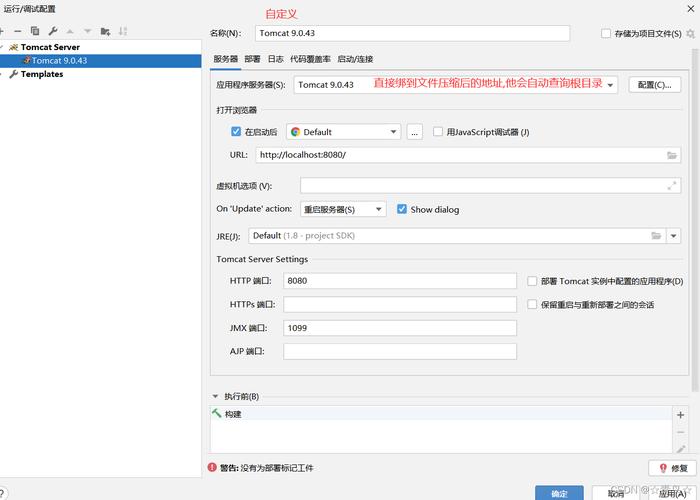
Task: Click 取消 cancel button
Action: point(616,493)
